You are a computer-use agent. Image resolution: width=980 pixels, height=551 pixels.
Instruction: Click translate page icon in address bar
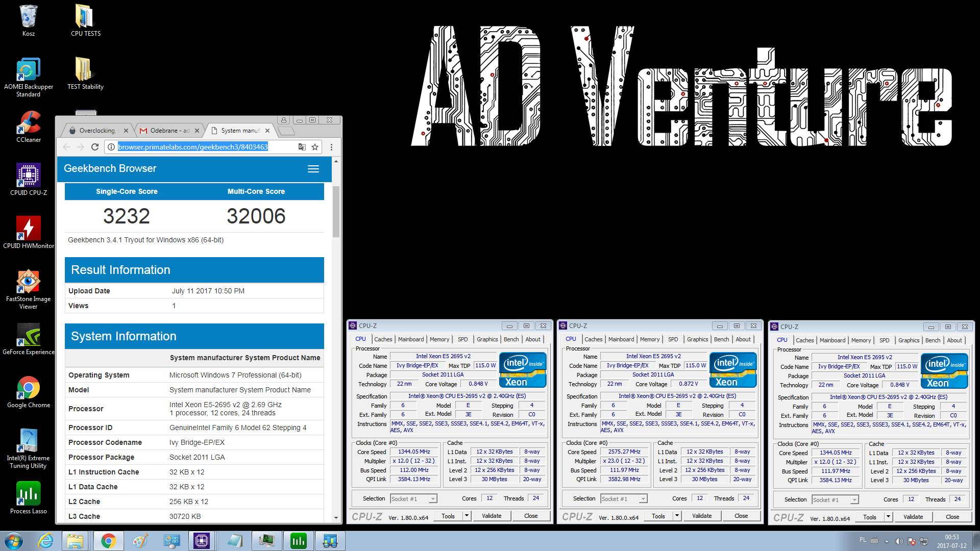(302, 147)
